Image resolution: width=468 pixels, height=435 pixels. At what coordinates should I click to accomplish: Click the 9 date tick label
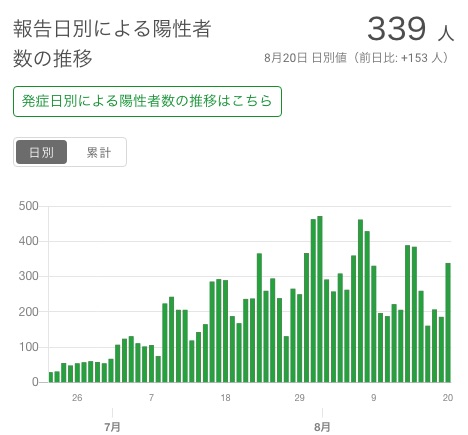click(x=374, y=398)
